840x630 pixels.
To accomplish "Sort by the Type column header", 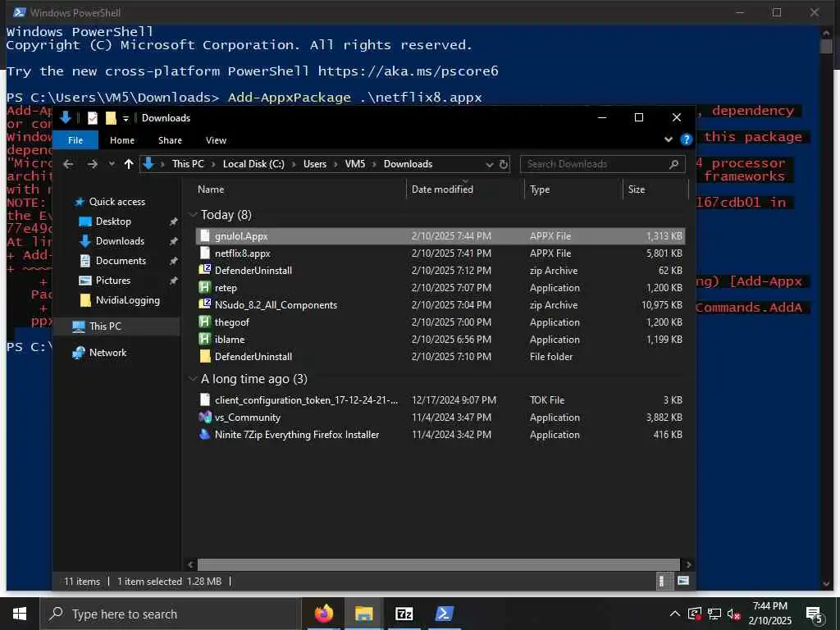I will point(540,189).
